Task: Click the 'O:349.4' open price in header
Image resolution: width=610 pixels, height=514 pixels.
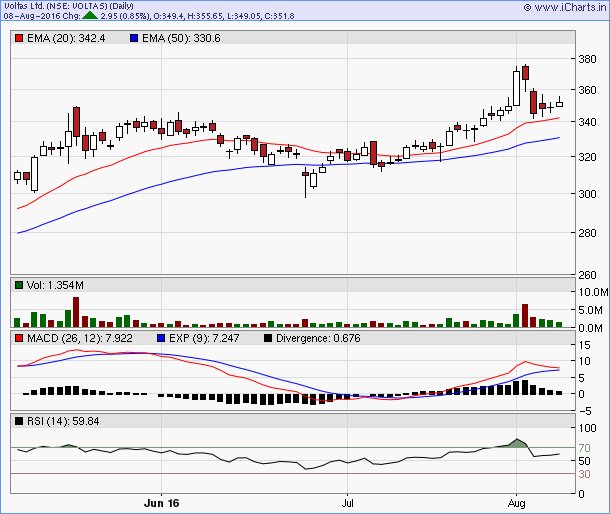Action: [169, 16]
